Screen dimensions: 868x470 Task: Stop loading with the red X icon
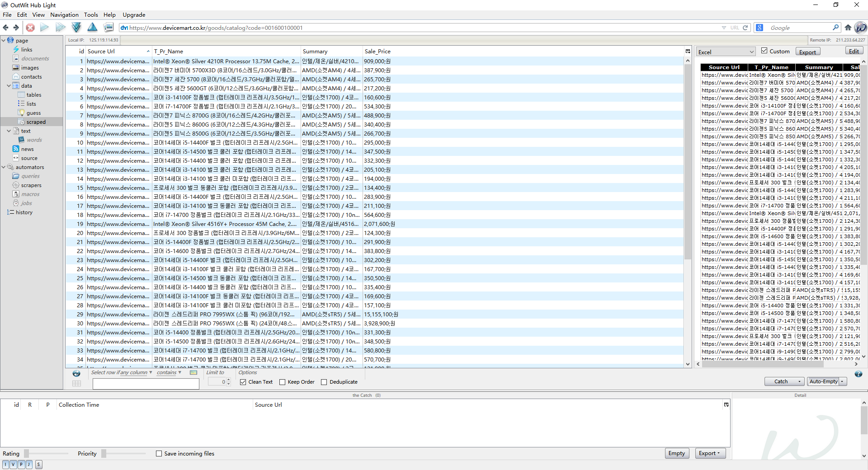(x=30, y=28)
